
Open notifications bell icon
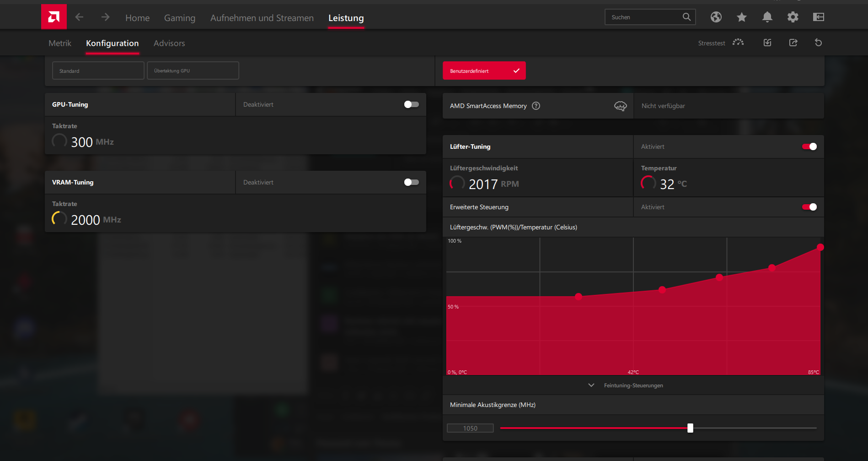[767, 17]
